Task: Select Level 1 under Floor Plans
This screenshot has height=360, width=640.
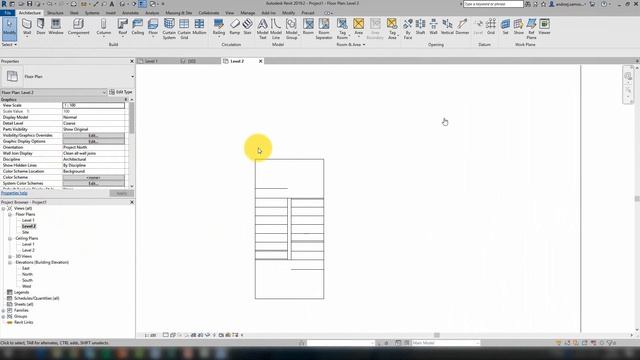Action: click(x=28, y=220)
